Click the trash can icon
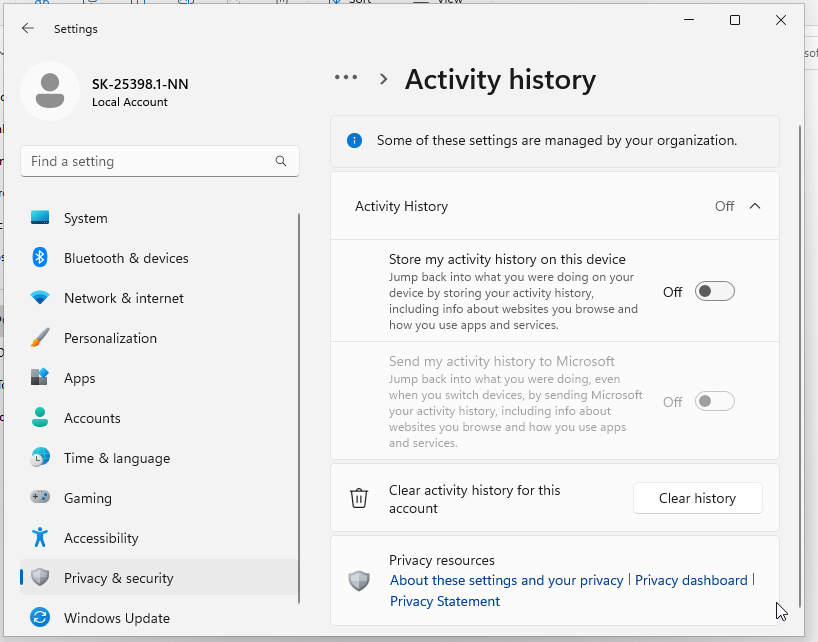Screen dimensions: 818x642 (359, 498)
